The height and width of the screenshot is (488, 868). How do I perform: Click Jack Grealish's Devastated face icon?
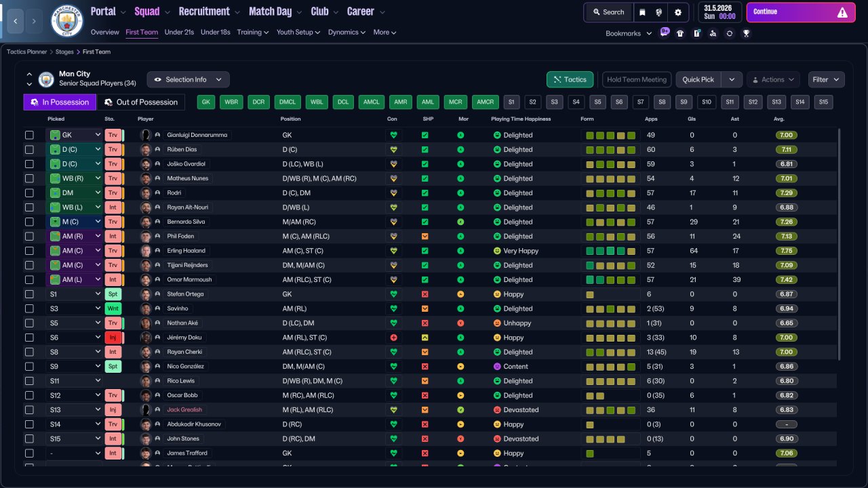pyautogui.click(x=497, y=410)
